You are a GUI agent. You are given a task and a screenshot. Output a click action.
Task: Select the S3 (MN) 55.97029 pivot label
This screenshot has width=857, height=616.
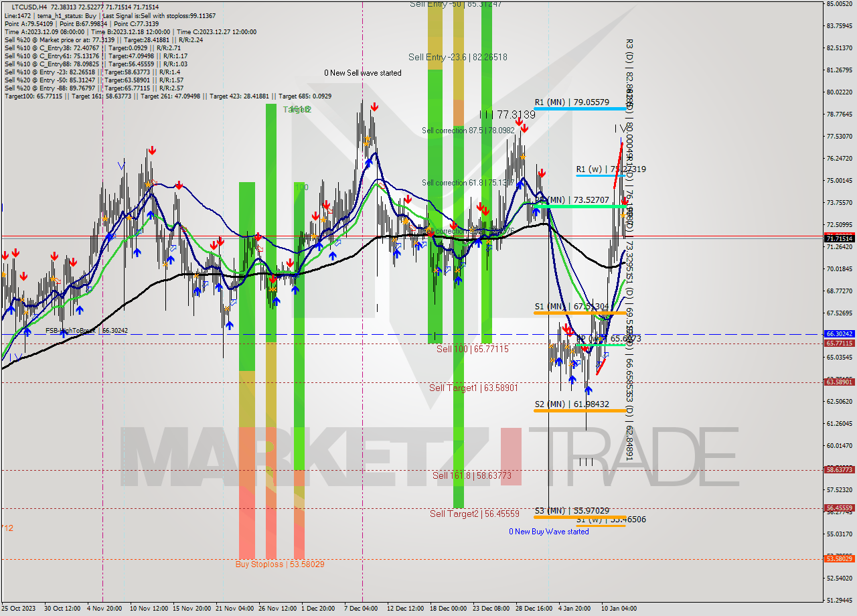pos(572,511)
